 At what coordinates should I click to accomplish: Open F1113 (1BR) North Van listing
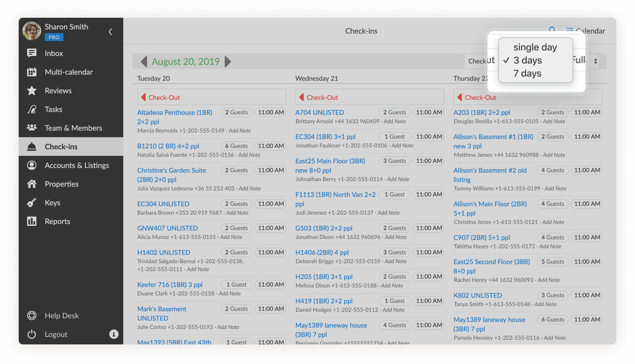[336, 199]
